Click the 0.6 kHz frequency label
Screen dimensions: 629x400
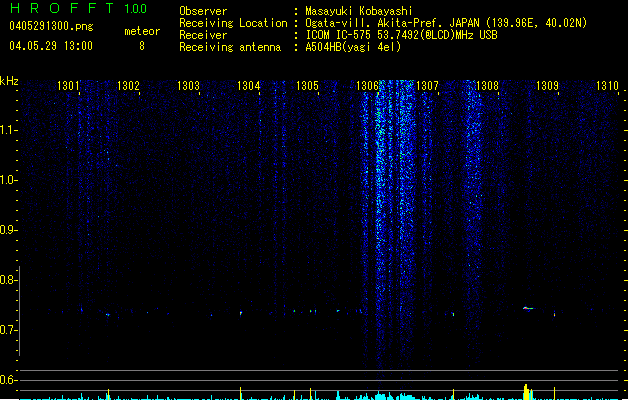click(x=8, y=380)
